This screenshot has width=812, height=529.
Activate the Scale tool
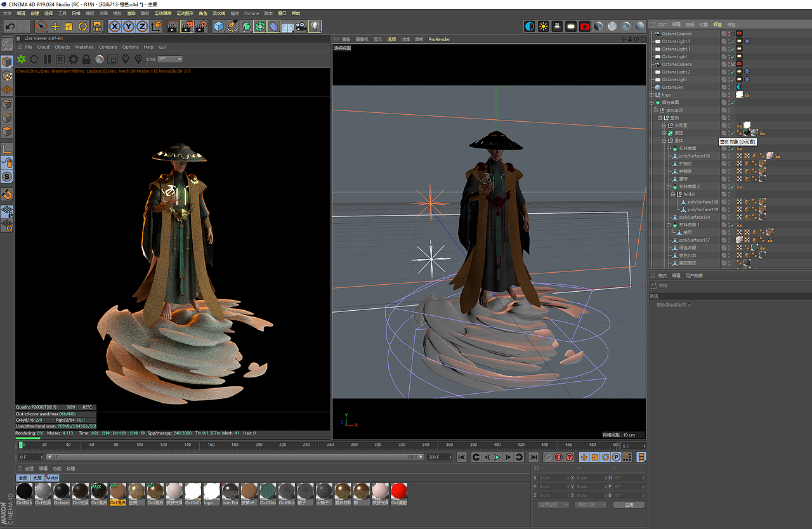[x=69, y=26]
